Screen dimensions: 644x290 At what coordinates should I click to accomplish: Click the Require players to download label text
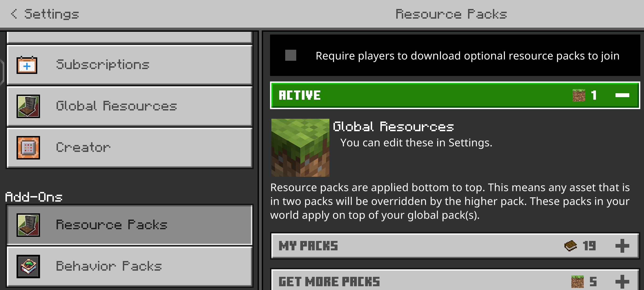click(467, 55)
